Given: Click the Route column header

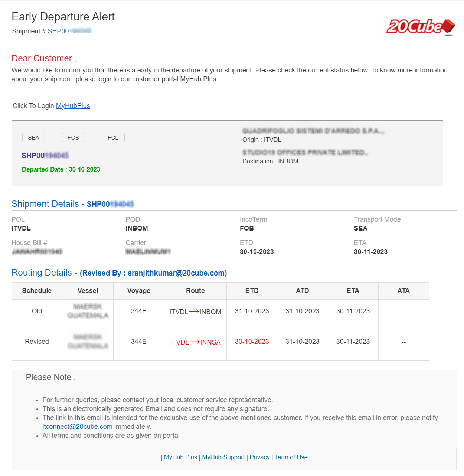Looking at the screenshot, I should 195,291.
